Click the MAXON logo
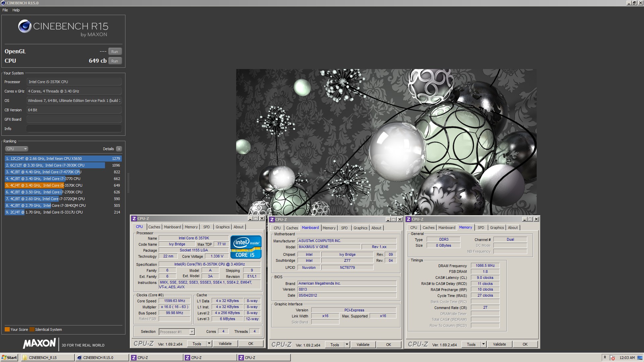This screenshot has height=362, width=644. tap(39, 343)
